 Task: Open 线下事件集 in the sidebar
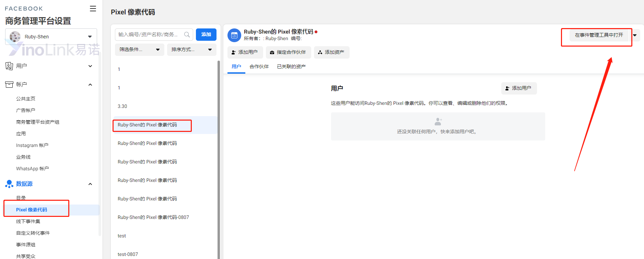click(x=28, y=221)
